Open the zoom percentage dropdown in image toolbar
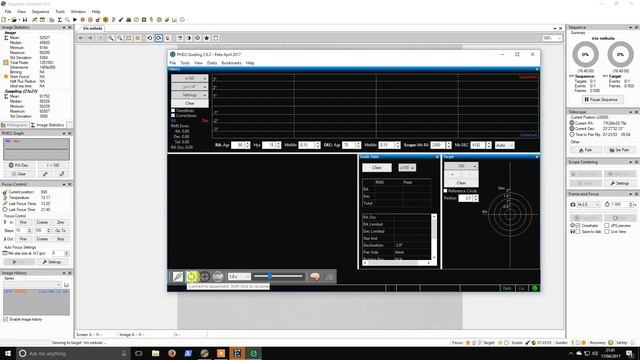 pyautogui.click(x=552, y=38)
